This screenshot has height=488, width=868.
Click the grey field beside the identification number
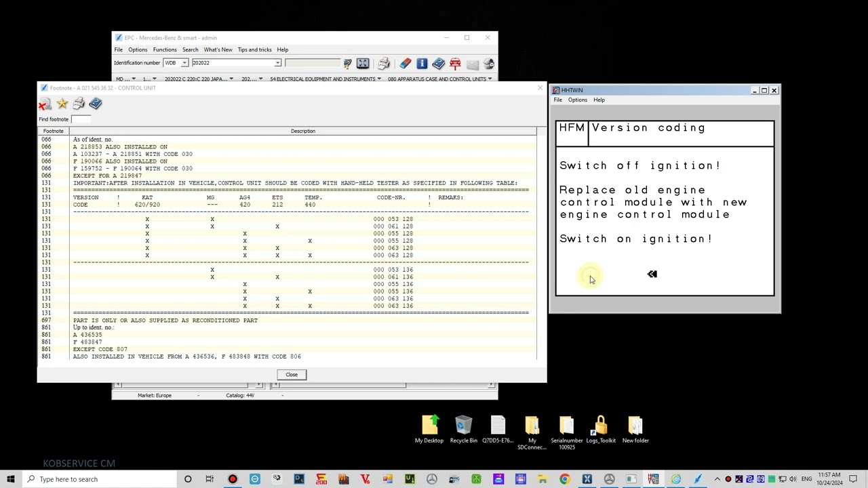point(313,63)
